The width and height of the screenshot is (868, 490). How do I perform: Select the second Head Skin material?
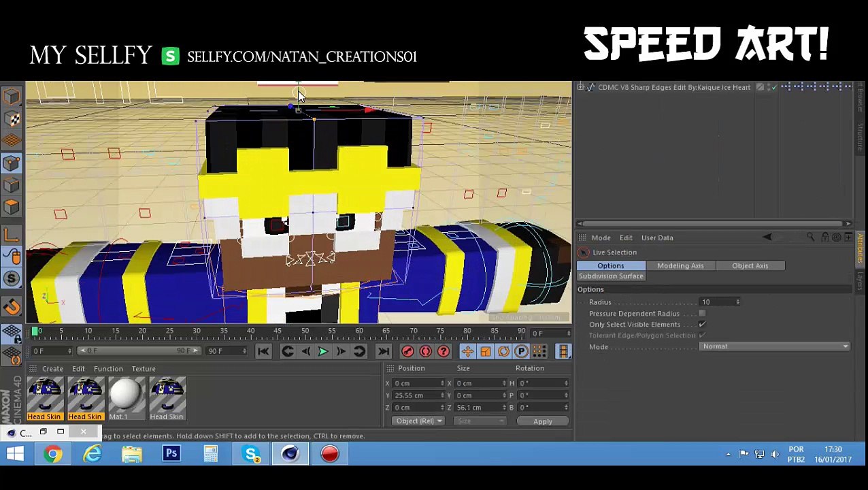tap(85, 399)
